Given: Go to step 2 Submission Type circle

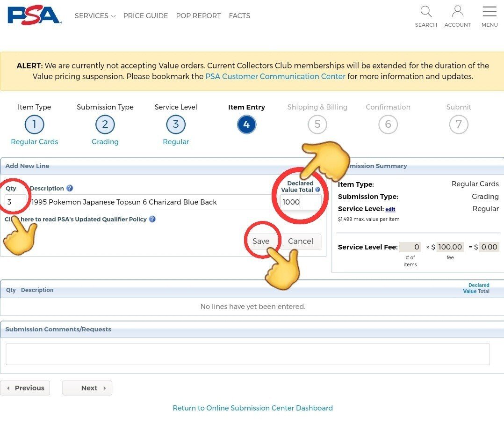Looking at the screenshot, I should coord(105,125).
